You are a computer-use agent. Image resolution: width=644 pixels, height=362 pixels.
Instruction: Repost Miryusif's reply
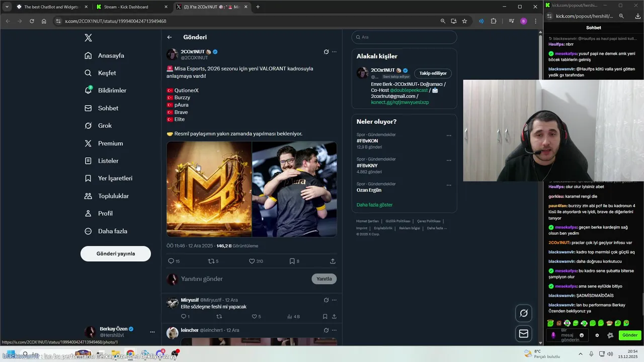tap(219, 316)
